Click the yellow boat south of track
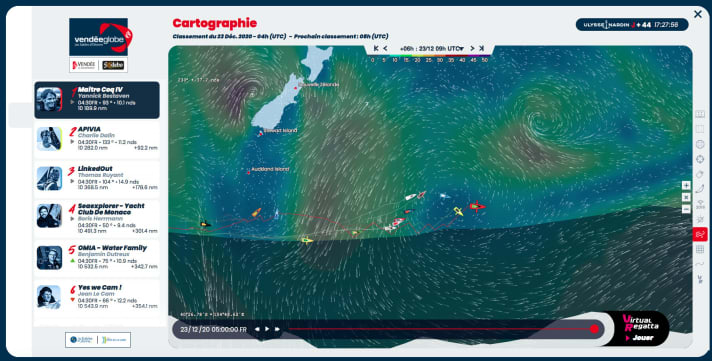The image size is (712, 361). click(x=307, y=240)
